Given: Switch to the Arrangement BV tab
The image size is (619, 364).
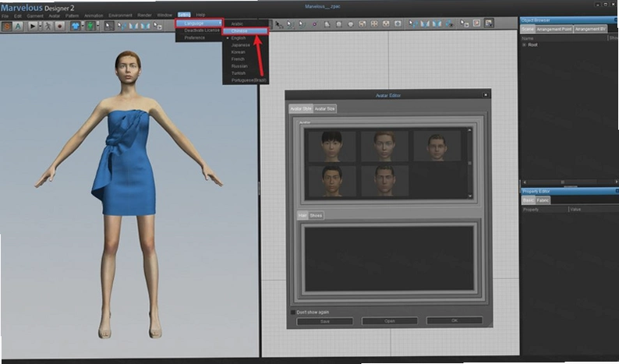Looking at the screenshot, I should 590,29.
